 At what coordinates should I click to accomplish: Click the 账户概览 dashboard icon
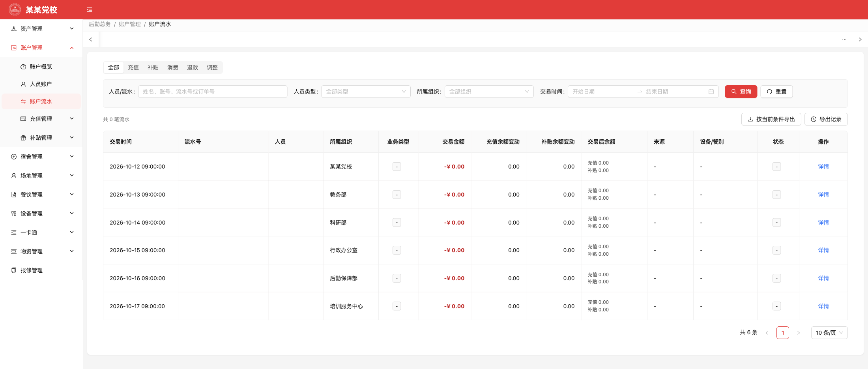(23, 67)
